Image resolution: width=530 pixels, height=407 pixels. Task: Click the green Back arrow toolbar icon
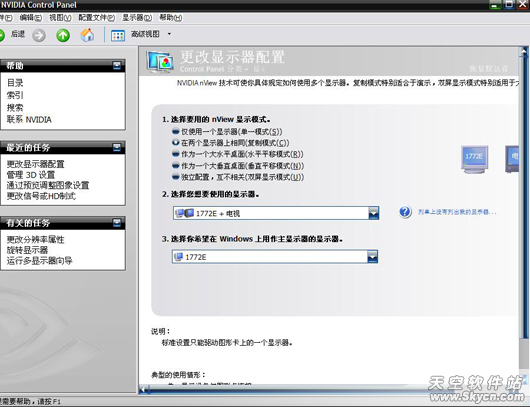pos(2,35)
